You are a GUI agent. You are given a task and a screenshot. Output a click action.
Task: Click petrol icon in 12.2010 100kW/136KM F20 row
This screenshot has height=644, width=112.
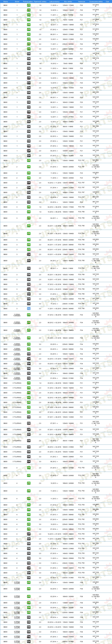click(29, 10)
